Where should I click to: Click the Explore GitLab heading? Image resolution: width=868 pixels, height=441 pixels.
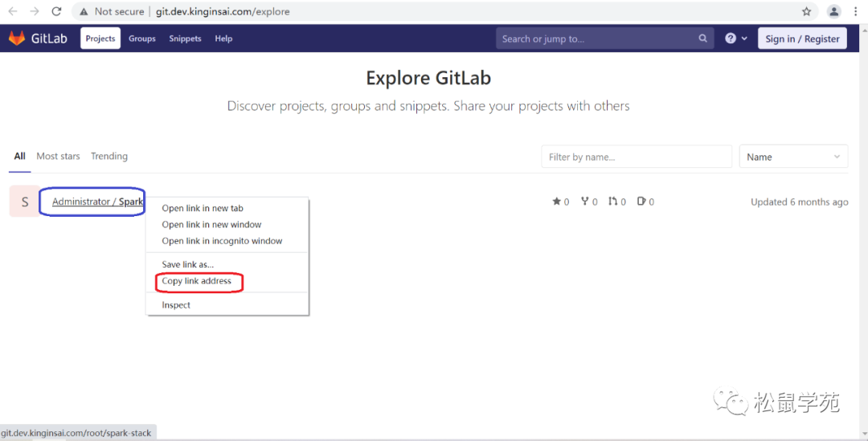click(428, 78)
